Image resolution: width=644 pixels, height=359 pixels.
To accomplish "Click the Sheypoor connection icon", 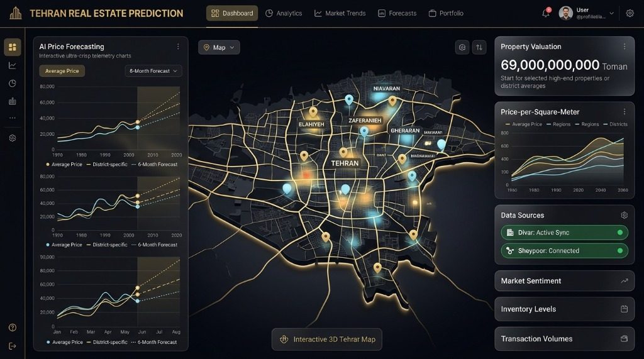I will coord(510,251).
